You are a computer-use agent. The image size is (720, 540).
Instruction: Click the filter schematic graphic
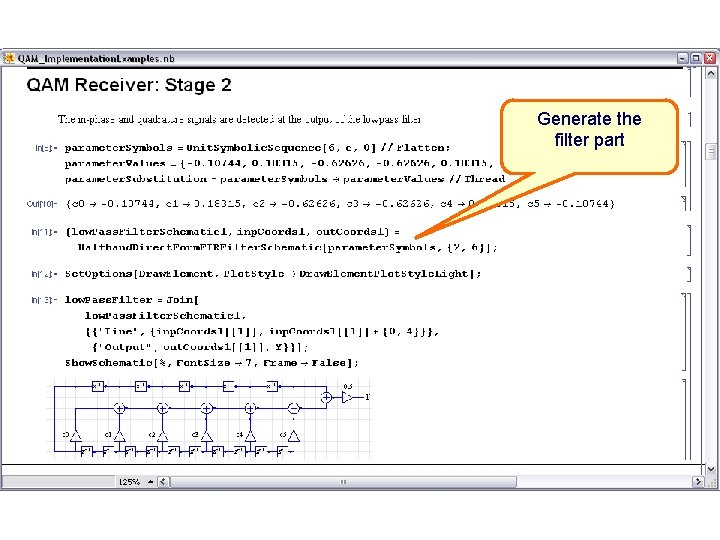[209, 419]
